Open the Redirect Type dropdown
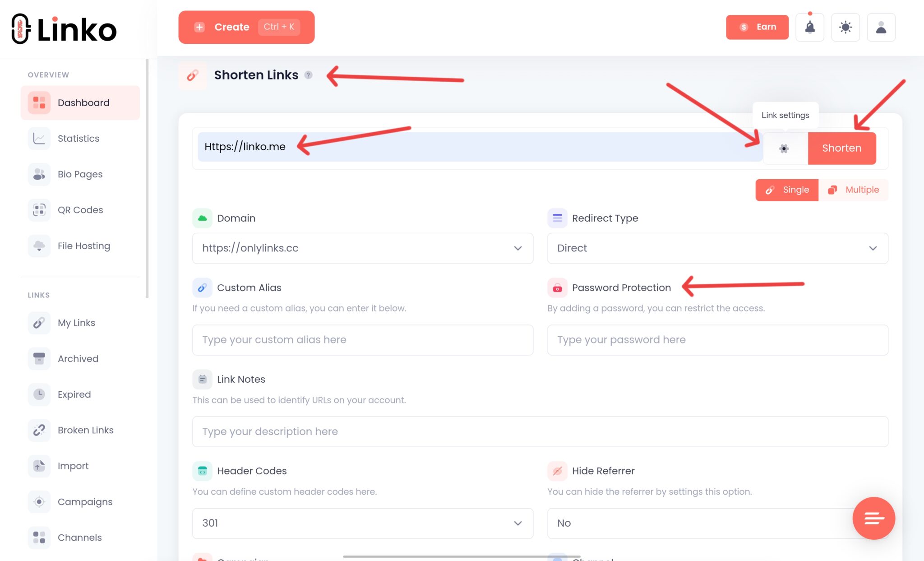The height and width of the screenshot is (561, 924). pos(717,248)
